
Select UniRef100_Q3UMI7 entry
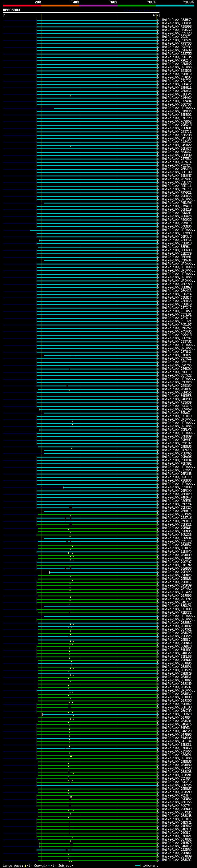pyautogui.click(x=176, y=297)
